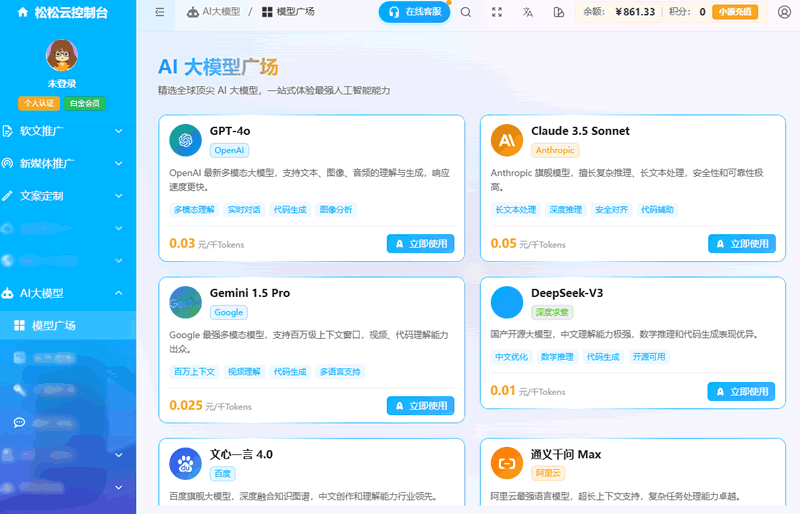This screenshot has height=514, width=800.
Task: Click the 白金会员 badge
Action: 85,103
